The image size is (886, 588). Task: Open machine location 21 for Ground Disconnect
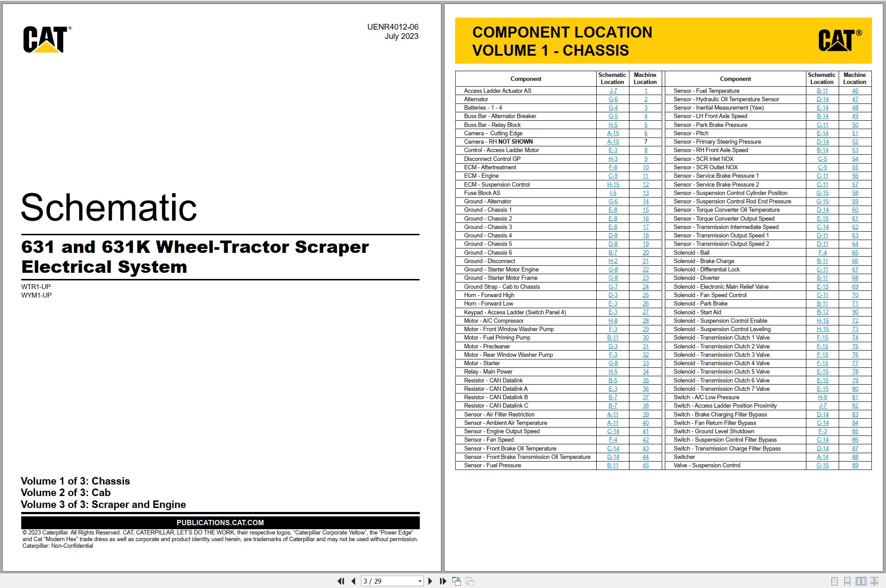(646, 261)
